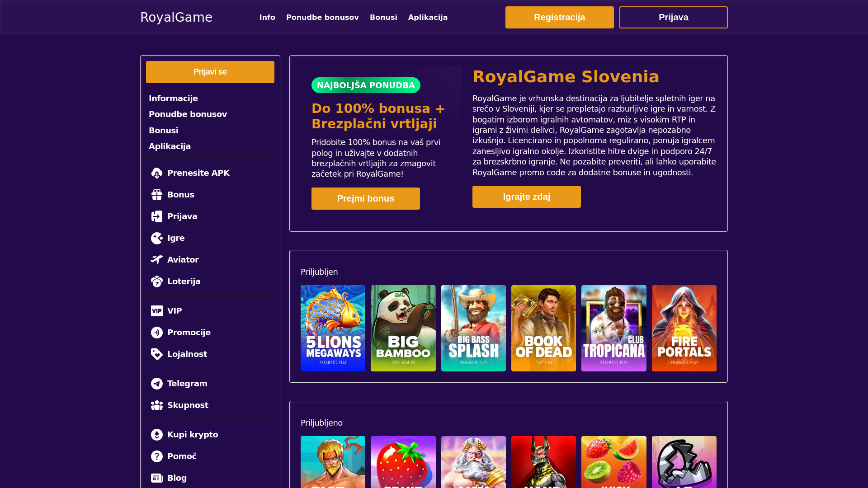Open the Zeus game thumbnail
The image size is (868, 488).
coord(473,462)
